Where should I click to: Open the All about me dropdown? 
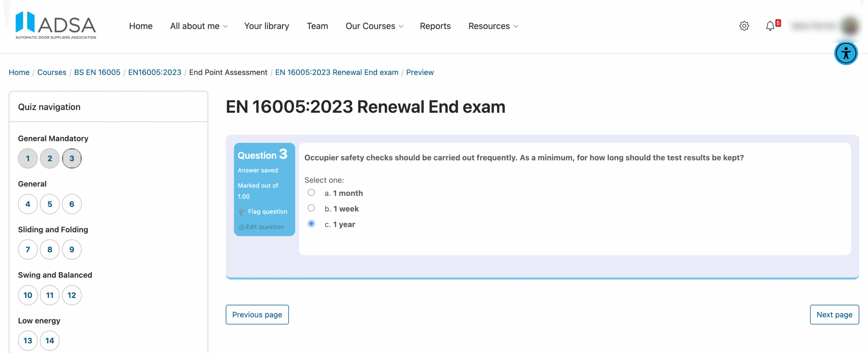(x=198, y=26)
